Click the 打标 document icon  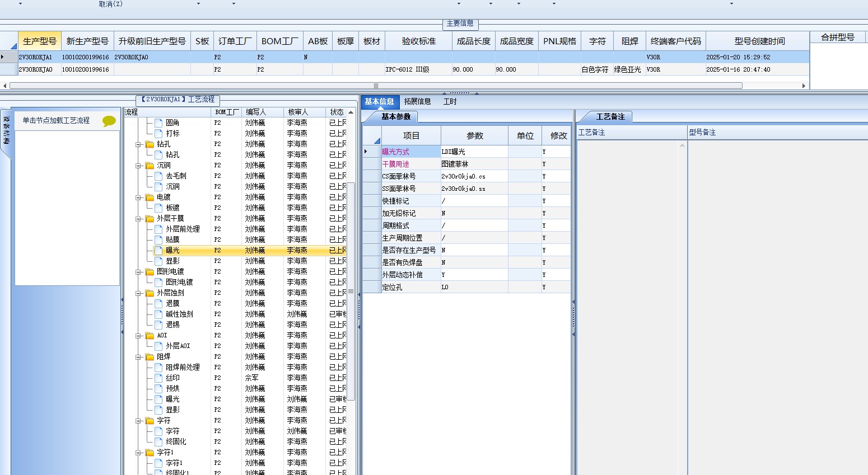(x=158, y=133)
